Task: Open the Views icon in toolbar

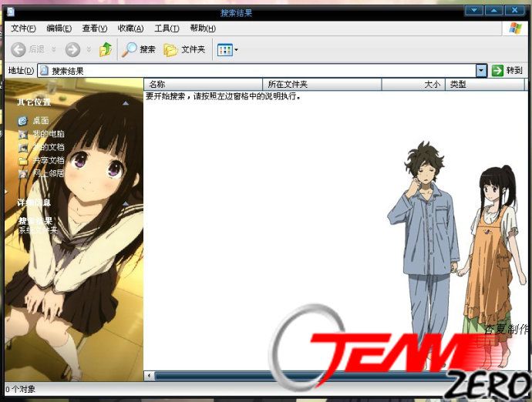Action: [x=224, y=49]
